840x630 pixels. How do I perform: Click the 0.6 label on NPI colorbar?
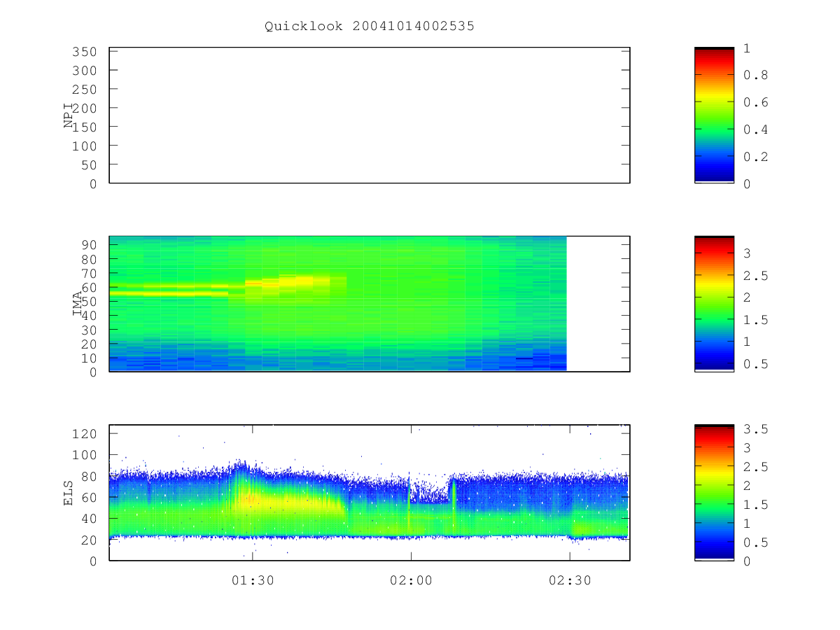[x=756, y=102]
